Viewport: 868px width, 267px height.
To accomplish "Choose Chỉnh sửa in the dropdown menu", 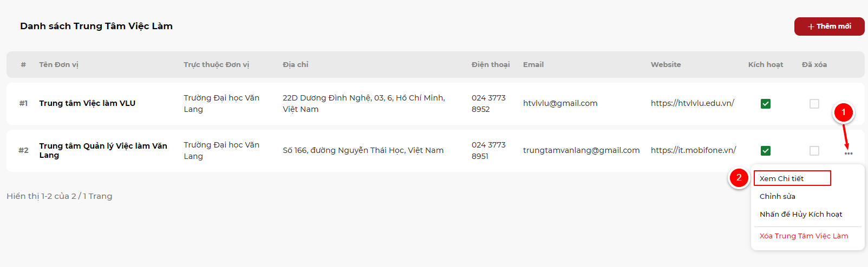I will (x=778, y=196).
